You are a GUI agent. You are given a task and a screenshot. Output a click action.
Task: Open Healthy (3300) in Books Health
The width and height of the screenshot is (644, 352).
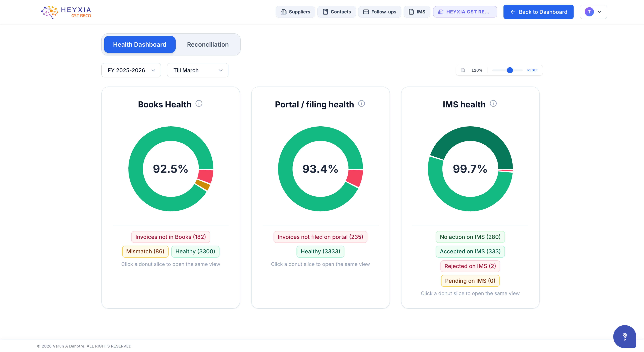(195, 251)
